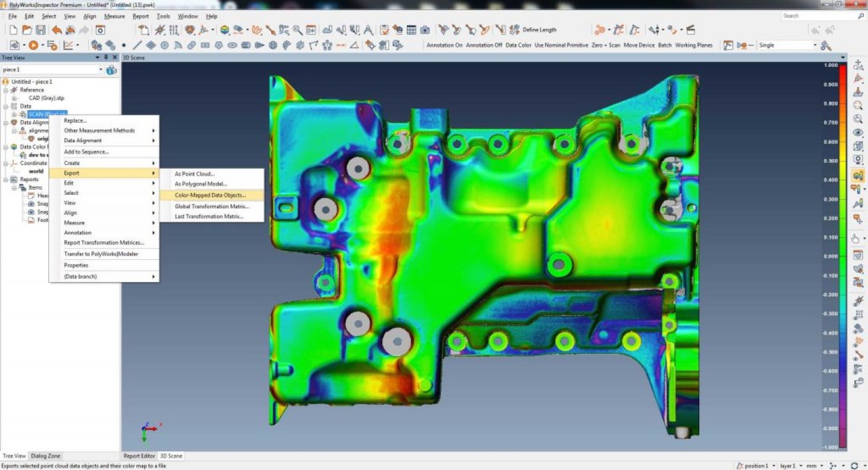Pin the Tree View panel

(106, 57)
